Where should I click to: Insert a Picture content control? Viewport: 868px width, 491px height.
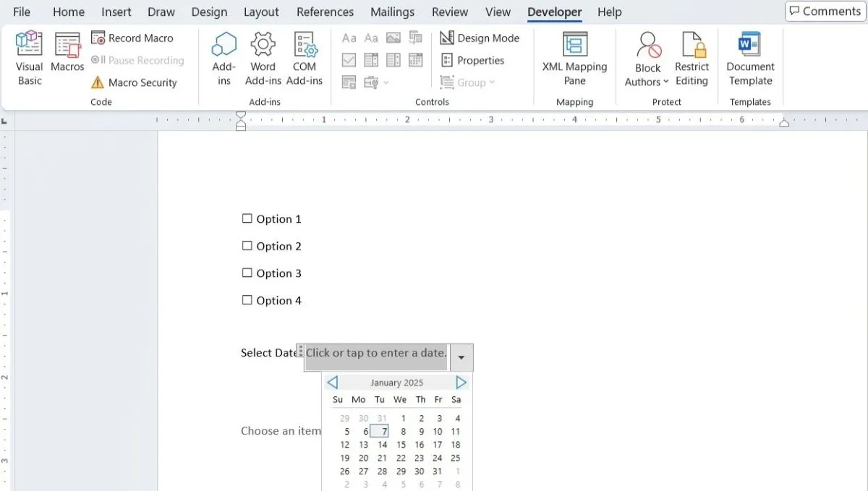tap(393, 38)
